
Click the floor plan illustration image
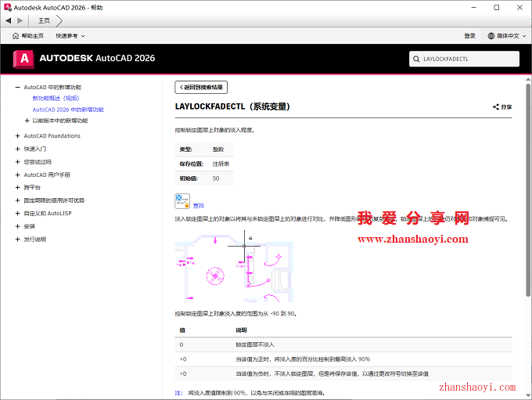[234, 265]
